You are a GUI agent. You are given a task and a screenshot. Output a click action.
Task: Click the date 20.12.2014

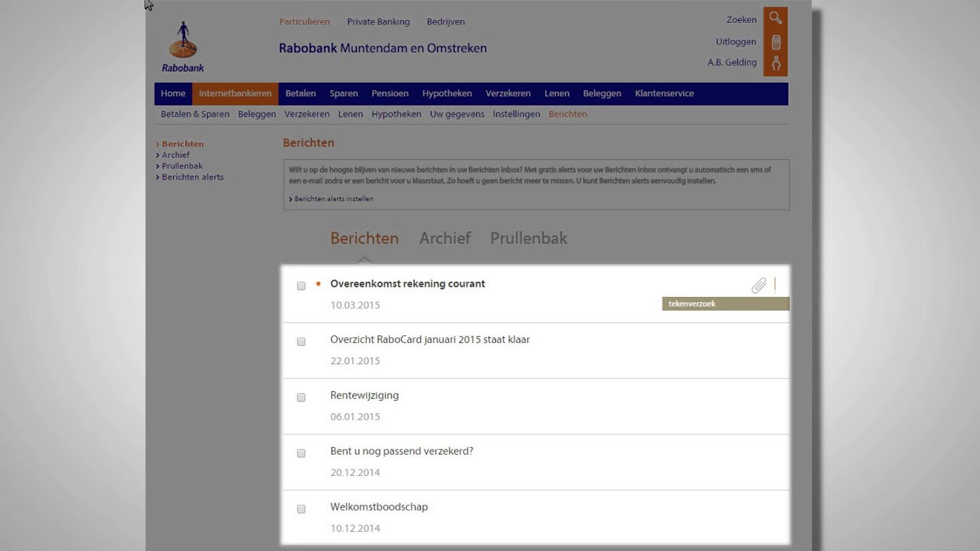click(x=355, y=473)
